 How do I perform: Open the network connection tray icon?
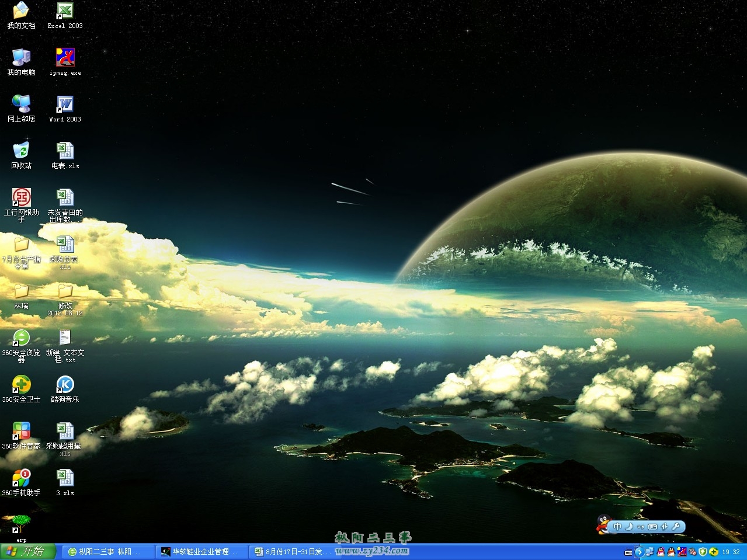point(649,552)
